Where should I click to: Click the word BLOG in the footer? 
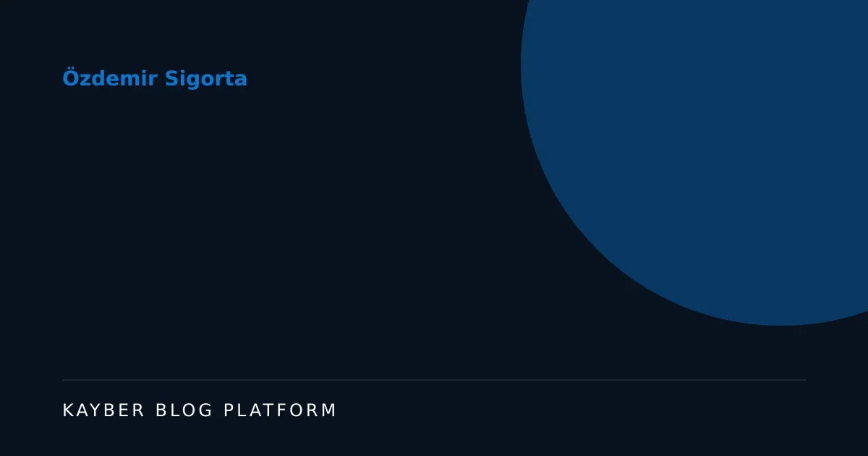coord(184,410)
